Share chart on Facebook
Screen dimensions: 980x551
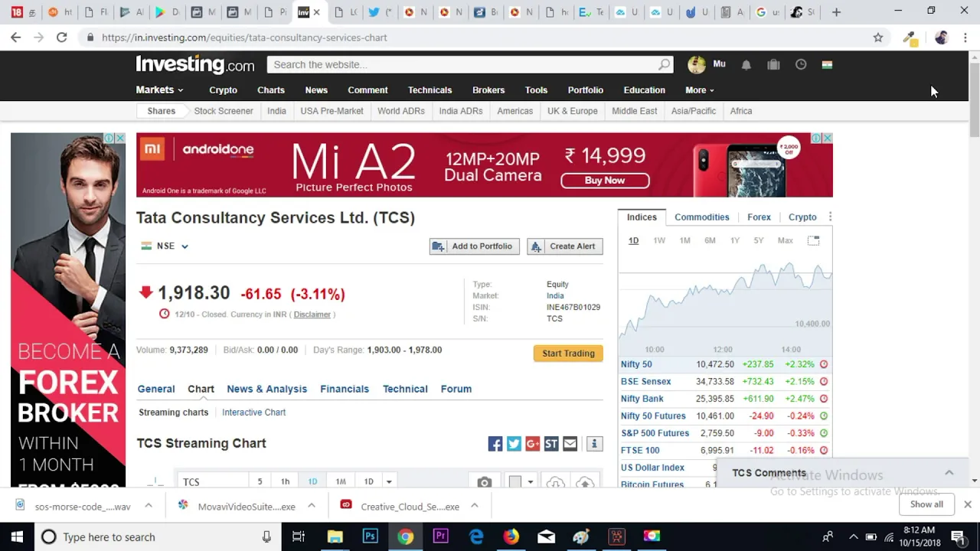[495, 444]
